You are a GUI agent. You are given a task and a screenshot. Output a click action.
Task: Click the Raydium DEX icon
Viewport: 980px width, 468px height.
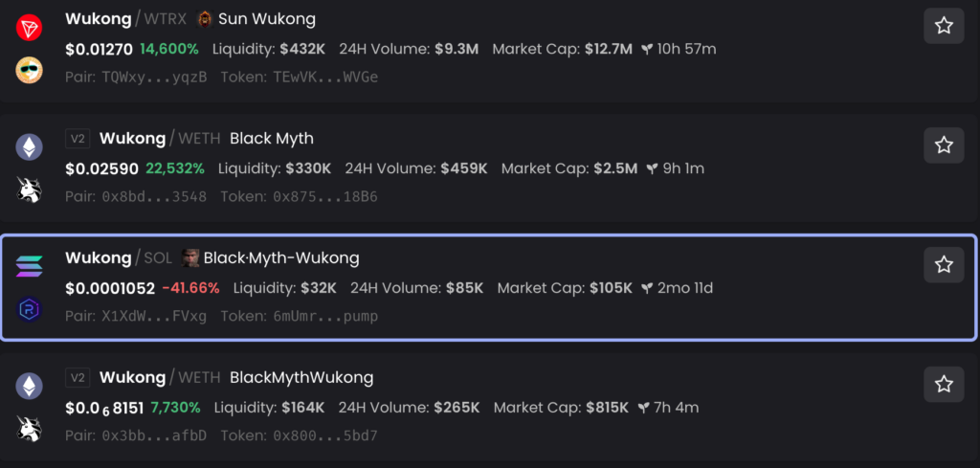point(29,309)
